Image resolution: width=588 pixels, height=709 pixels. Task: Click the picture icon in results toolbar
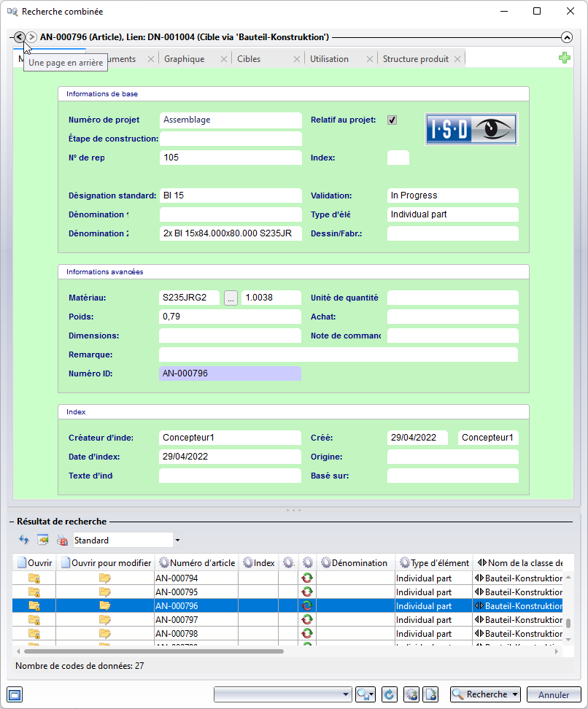coord(43,540)
